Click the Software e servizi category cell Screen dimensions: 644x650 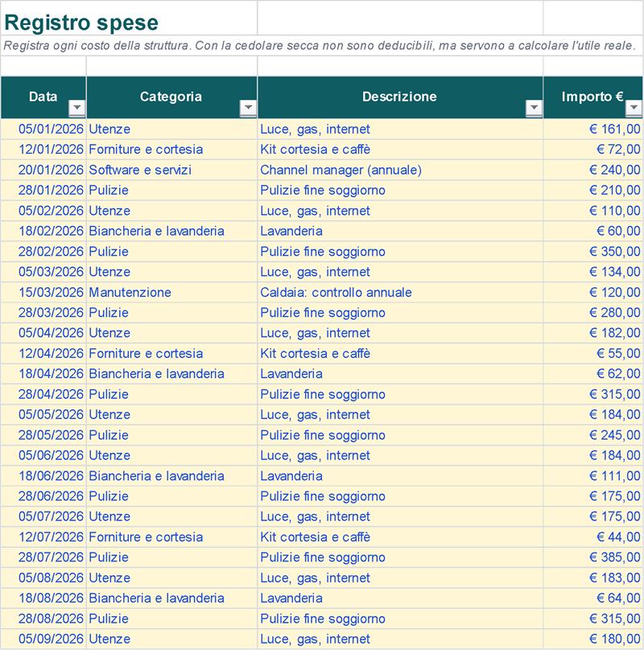(171, 170)
